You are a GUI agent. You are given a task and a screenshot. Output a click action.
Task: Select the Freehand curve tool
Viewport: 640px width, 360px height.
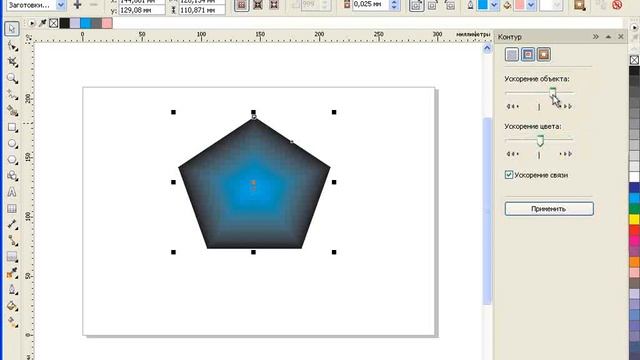(12, 95)
